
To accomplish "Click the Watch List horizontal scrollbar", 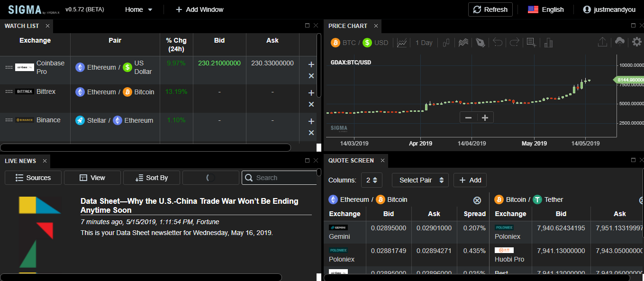I will 145,147.
